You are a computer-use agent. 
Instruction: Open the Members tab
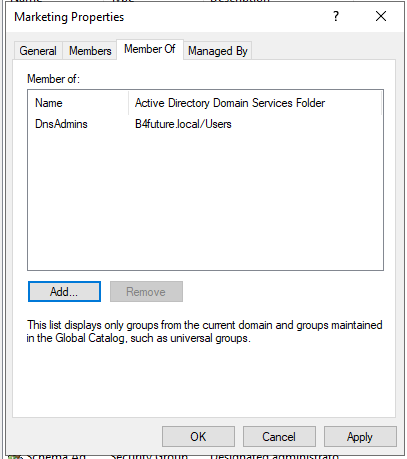pos(90,51)
